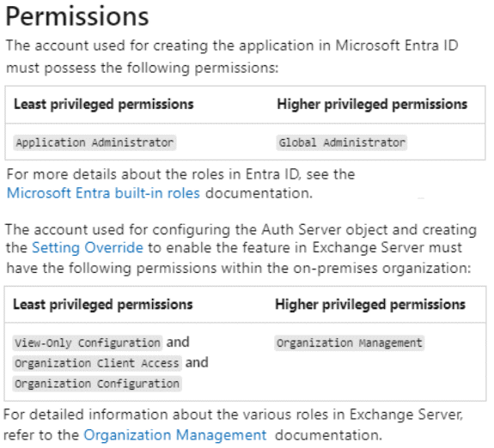The image size is (494, 448).
Task: Click second table's Higher privileged permissions header
Action: 370,305
